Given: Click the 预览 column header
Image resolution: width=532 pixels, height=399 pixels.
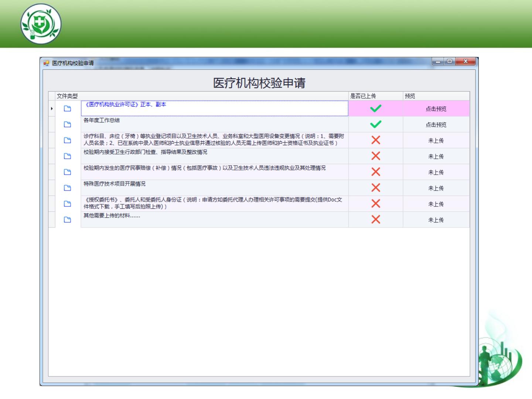Looking at the screenshot, I should 410,96.
